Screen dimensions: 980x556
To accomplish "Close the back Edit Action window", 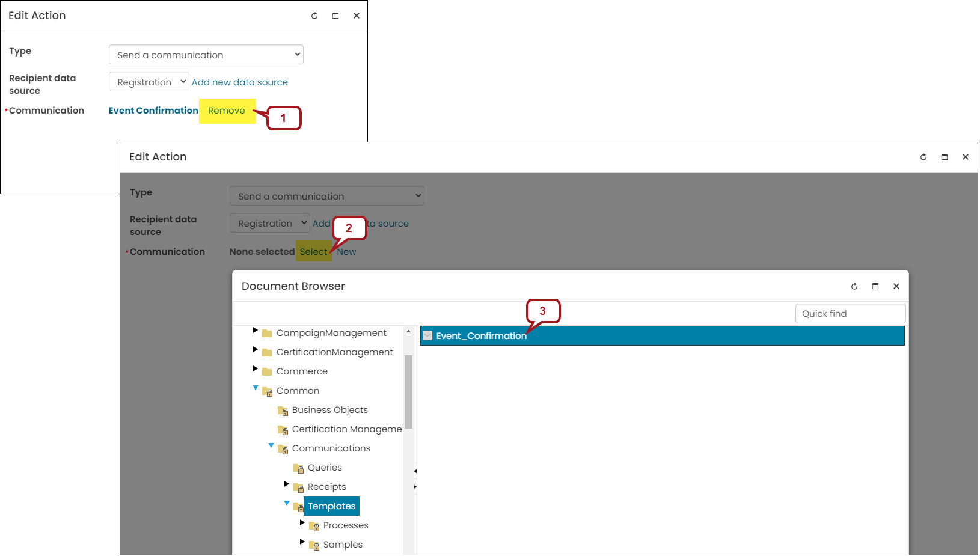I will click(357, 16).
